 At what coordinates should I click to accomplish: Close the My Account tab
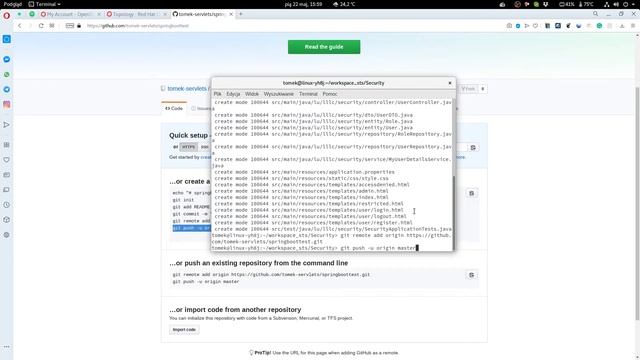(99, 14)
